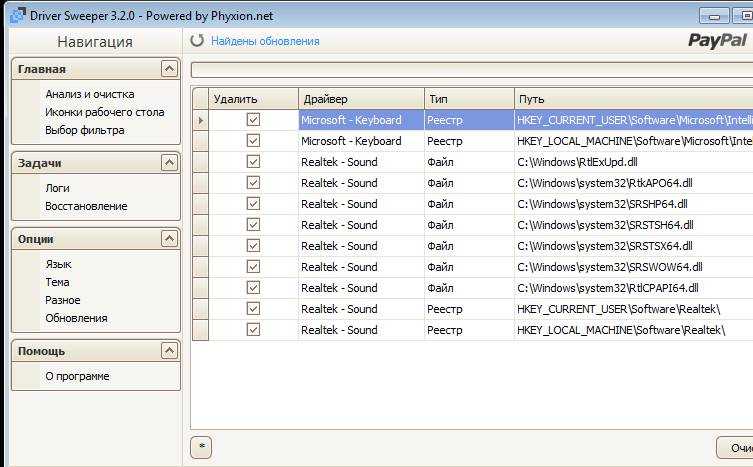The height and width of the screenshot is (467, 753).
Task: Toggle checkbox for SRSHP64.dll row
Action: pyautogui.click(x=253, y=204)
